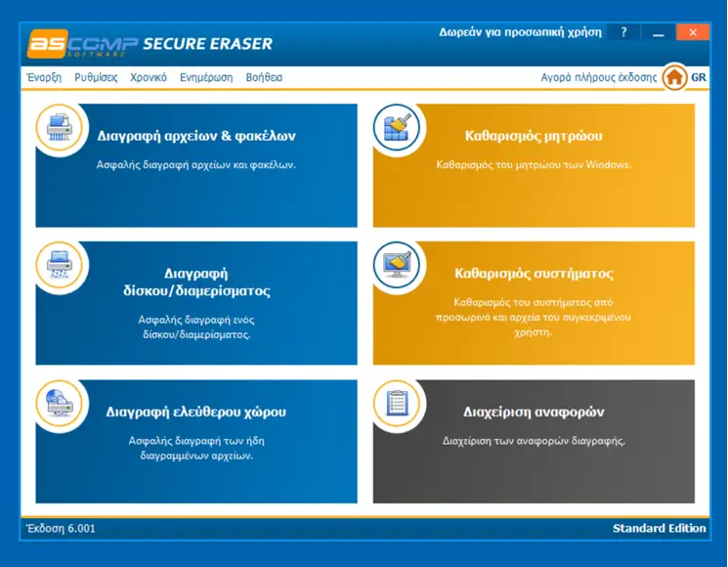Select the Διαγραφή δίσκου/διαμερίσματος tile
Viewport: 728px width, 567px height.
(x=196, y=303)
